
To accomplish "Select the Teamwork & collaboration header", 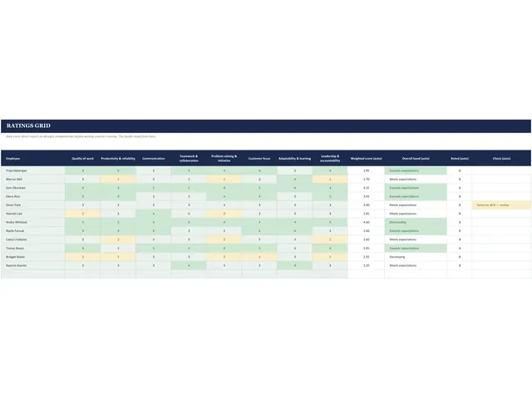I will point(189,159).
